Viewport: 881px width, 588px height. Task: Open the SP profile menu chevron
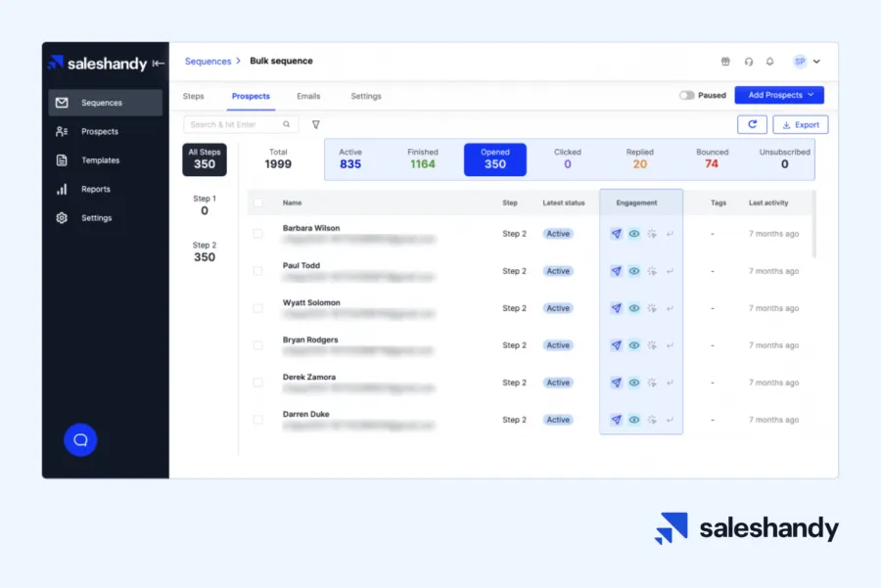point(816,62)
